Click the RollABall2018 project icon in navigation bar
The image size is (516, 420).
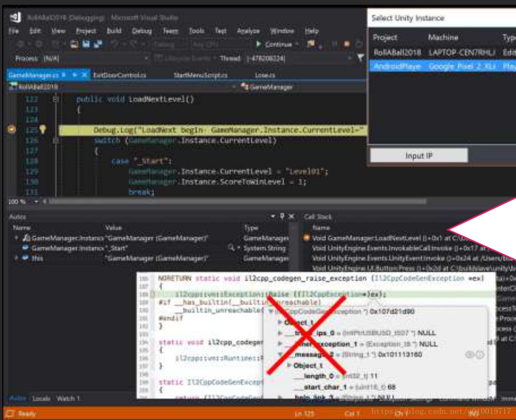13,86
